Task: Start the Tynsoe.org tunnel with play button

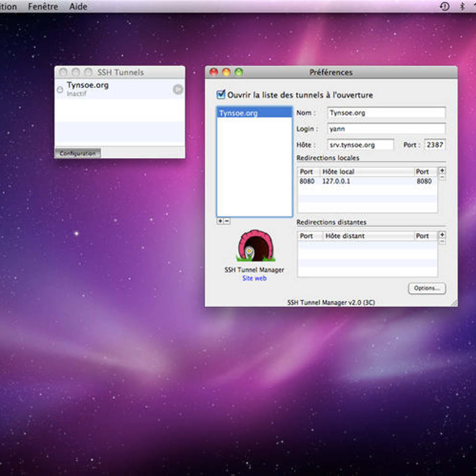Action: (178, 90)
